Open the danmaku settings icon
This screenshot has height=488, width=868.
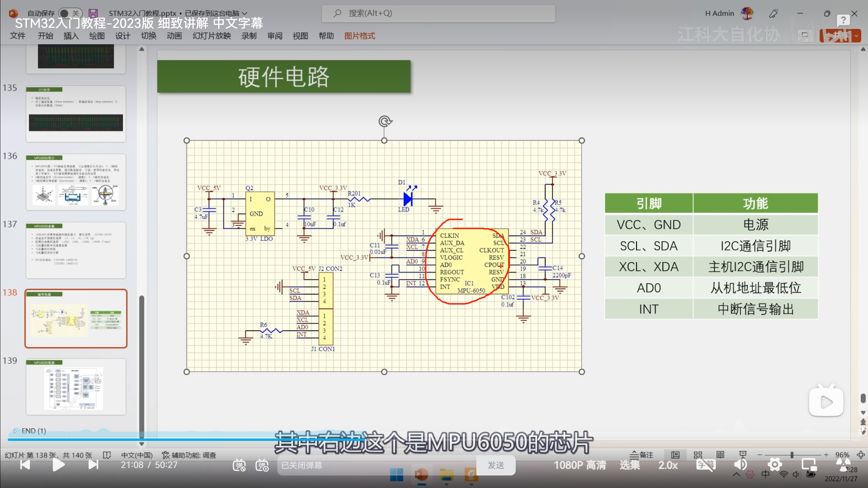coord(262,465)
